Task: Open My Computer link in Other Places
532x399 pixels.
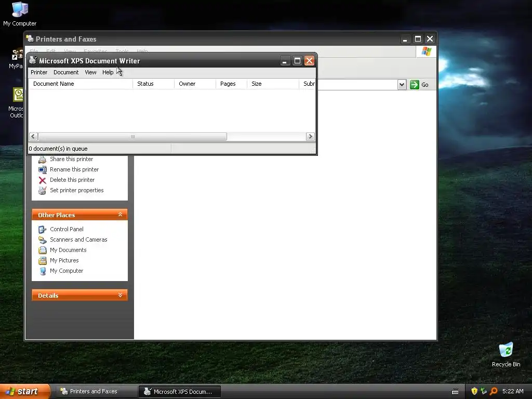Action: tap(66, 271)
